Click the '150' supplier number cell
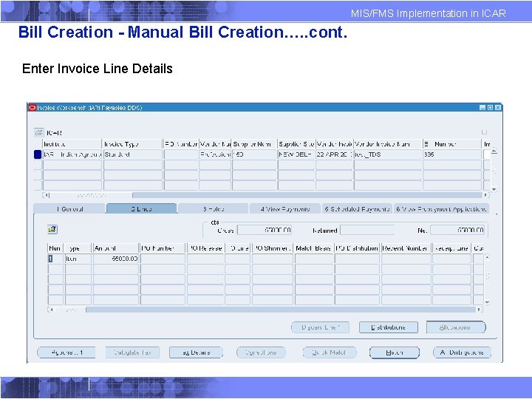Image resolution: width=532 pixels, height=399 pixels. (254, 154)
